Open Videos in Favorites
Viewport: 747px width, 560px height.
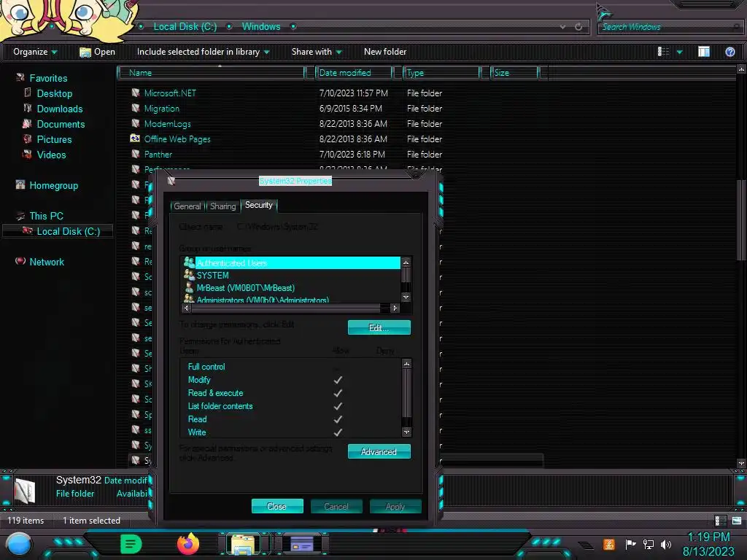[x=51, y=155]
